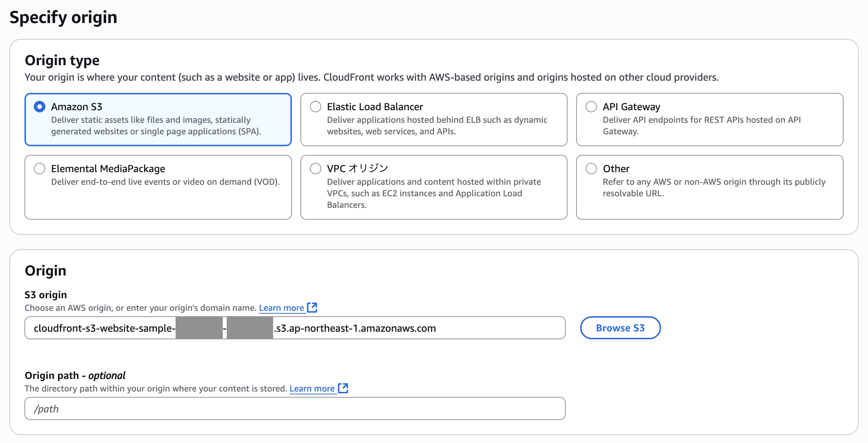Click external link icon beside Origin path help

[x=343, y=388]
